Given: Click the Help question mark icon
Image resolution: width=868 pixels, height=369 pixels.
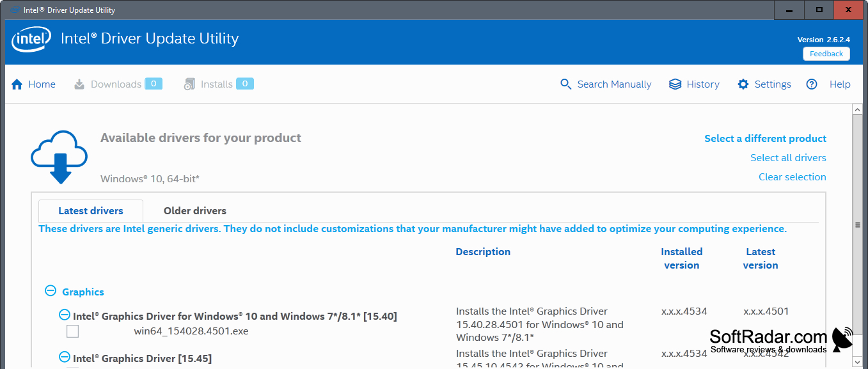Looking at the screenshot, I should click(812, 84).
